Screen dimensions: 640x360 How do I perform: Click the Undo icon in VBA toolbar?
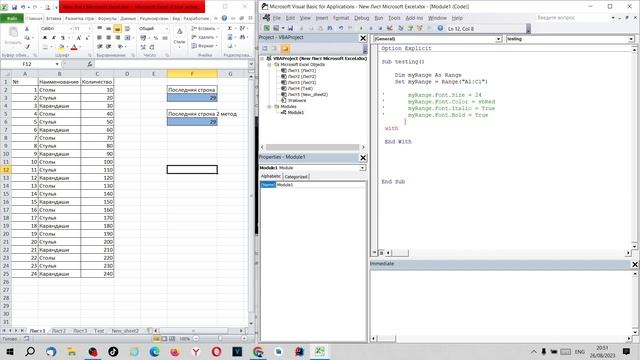[341, 28]
